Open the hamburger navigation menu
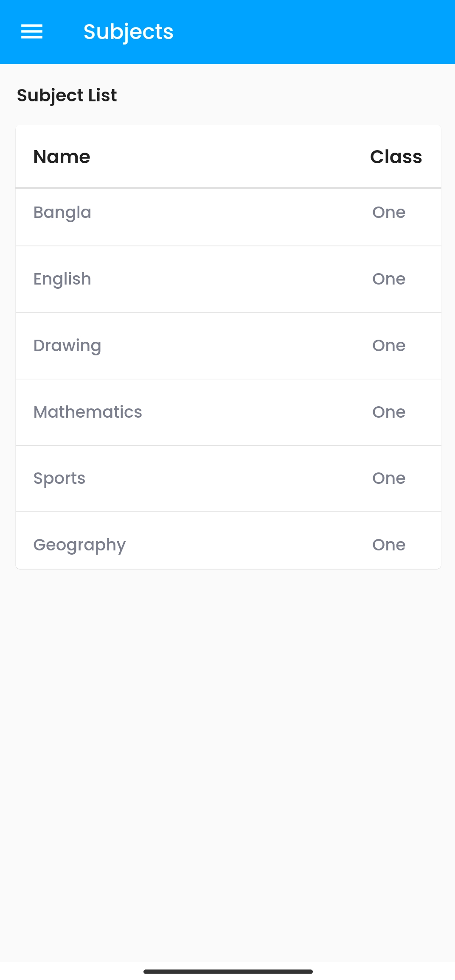The height and width of the screenshot is (980, 455). (x=32, y=32)
